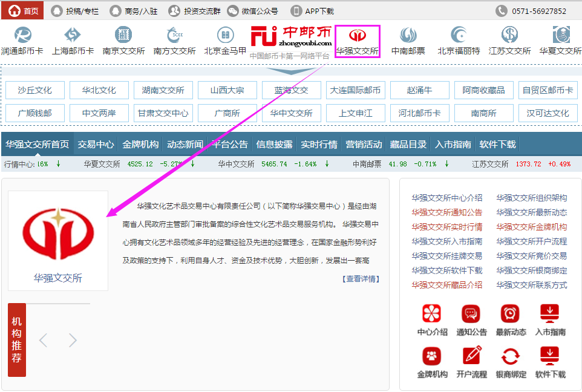Click the large 华强文交所 logo thumbnail

pos(58,241)
